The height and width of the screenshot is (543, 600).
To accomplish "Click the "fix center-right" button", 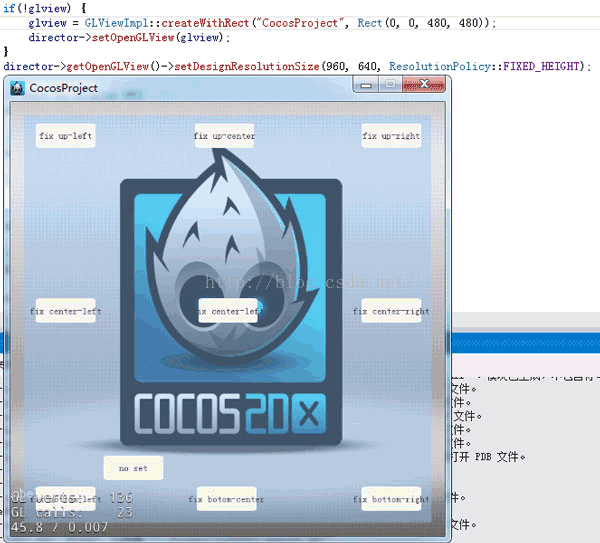I will 391,311.
